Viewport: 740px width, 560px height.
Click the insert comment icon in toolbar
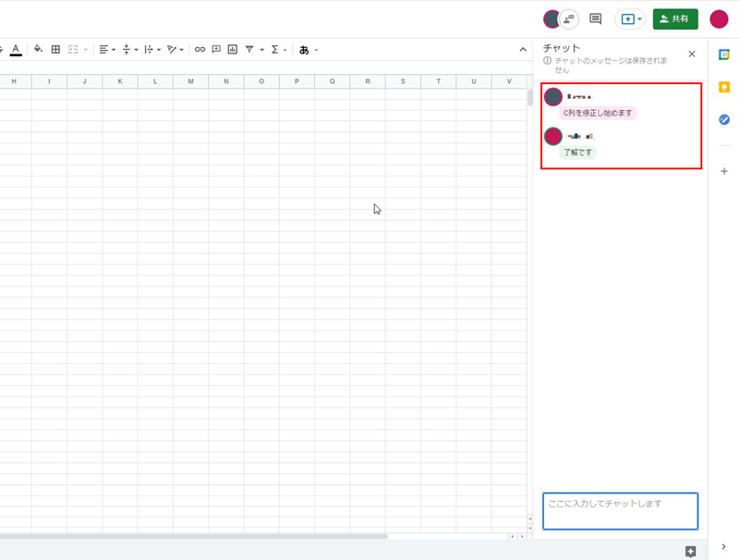pyautogui.click(x=216, y=49)
